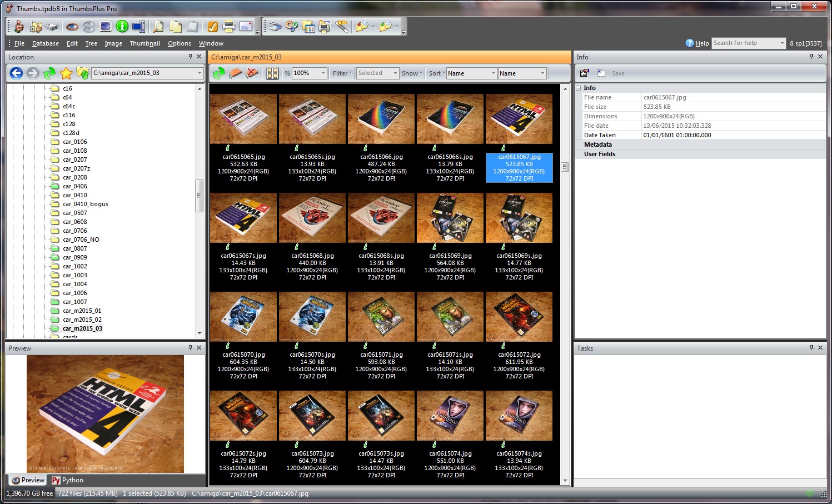Click the colored gears batch process icon
Image resolution: width=832 pixels, height=504 pixels.
292,26
